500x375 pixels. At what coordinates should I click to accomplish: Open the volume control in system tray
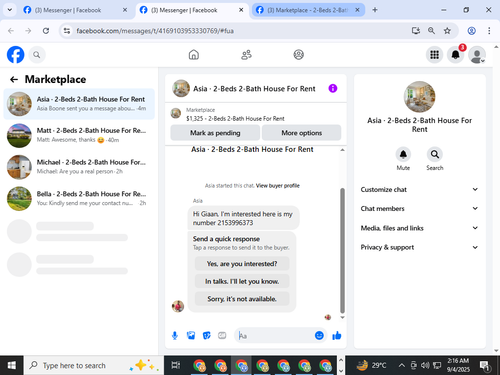tap(425, 366)
